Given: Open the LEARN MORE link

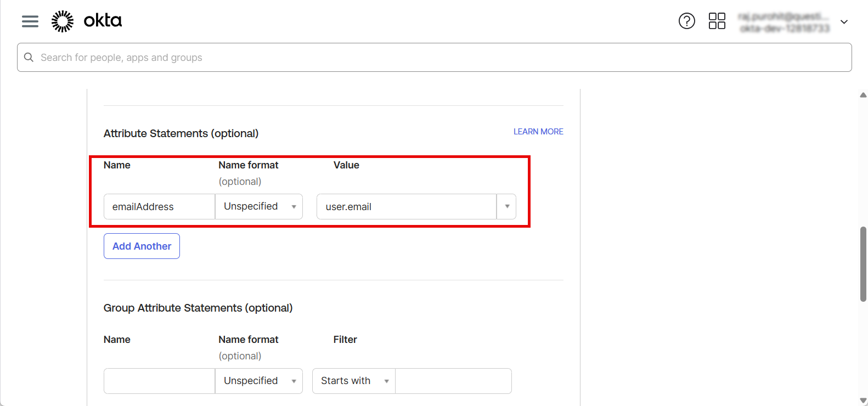Looking at the screenshot, I should point(538,132).
